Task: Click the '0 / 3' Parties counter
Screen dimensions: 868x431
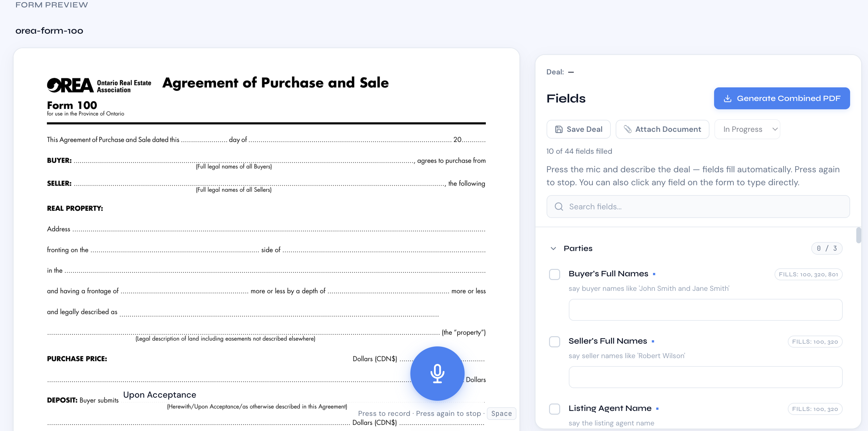Action: coord(827,249)
